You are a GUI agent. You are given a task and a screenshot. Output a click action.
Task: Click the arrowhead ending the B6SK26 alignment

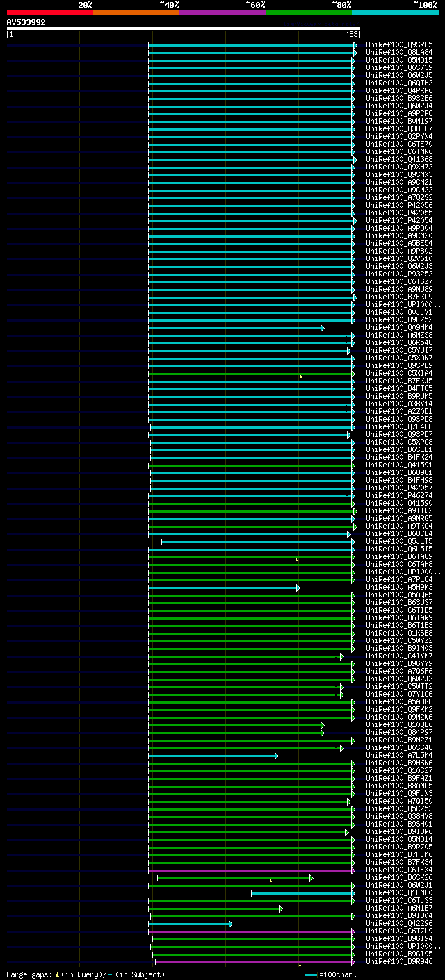311,878
